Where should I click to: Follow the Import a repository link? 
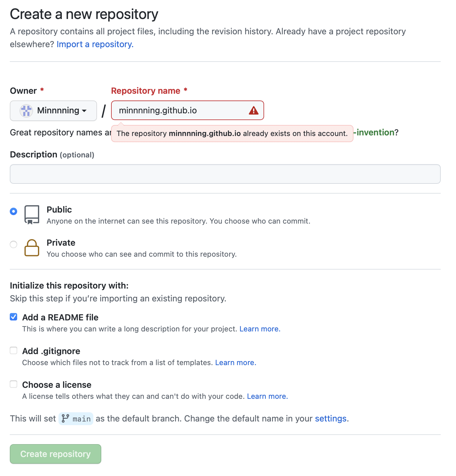[95, 44]
